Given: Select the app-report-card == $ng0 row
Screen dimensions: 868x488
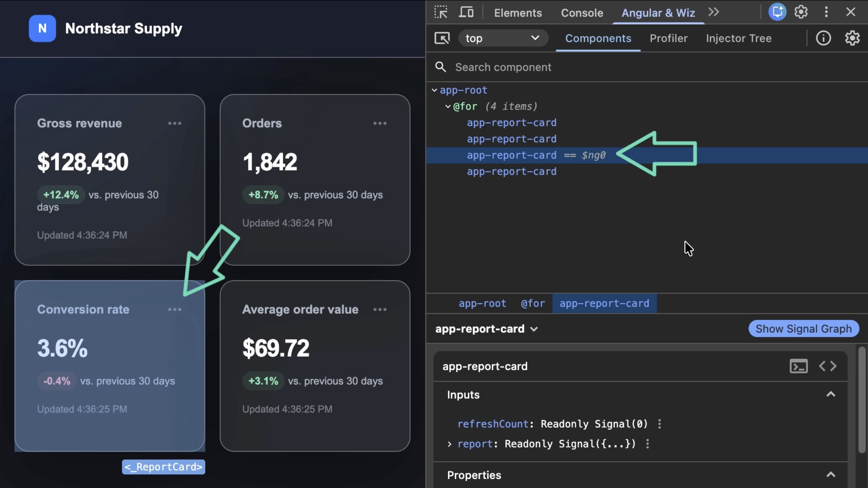Looking at the screenshot, I should 647,155.
